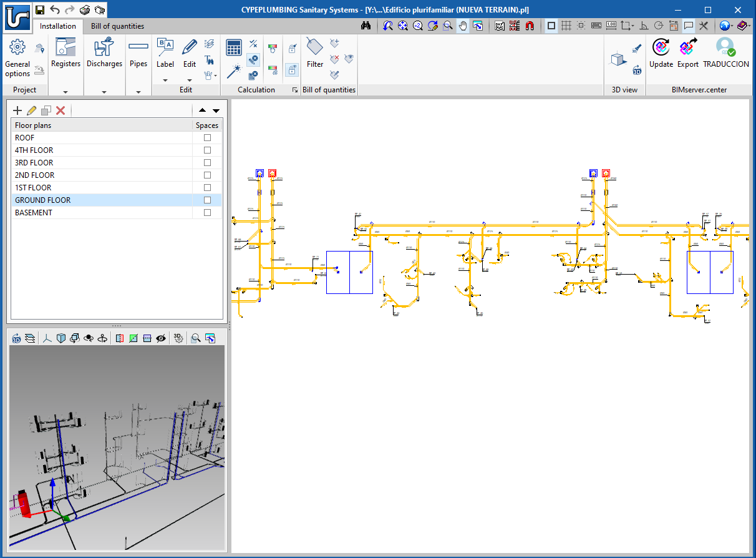Toggle Spaces checkbox for BASEMENT
Screen dimensions: 756x558
[x=208, y=212]
